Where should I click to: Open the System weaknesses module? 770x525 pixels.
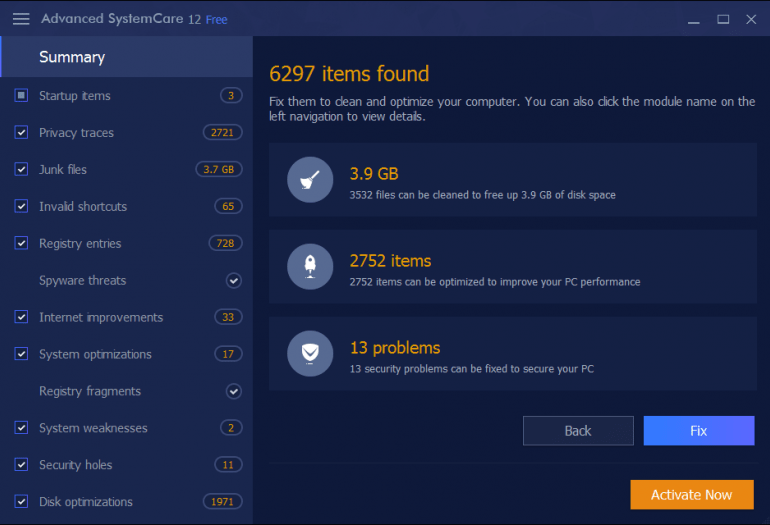[93, 428]
